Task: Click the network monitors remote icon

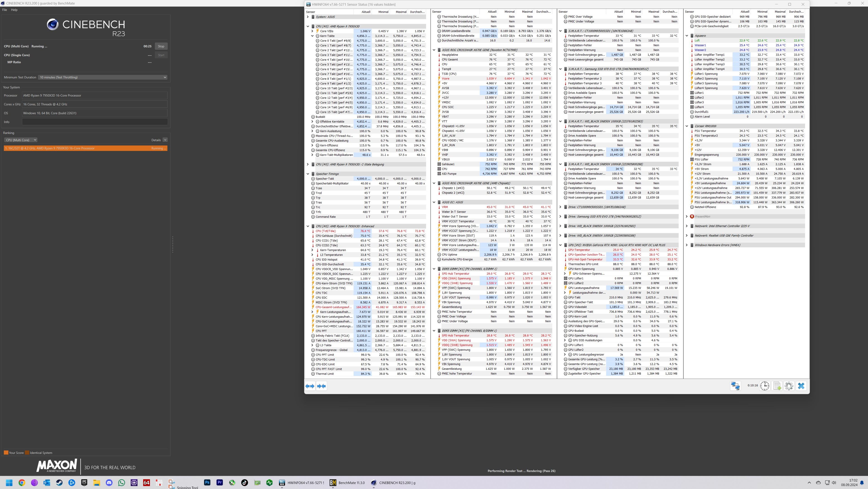Action: (x=735, y=386)
